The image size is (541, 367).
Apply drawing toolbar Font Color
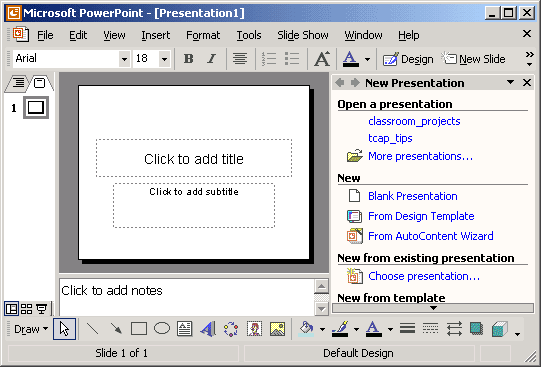point(374,329)
